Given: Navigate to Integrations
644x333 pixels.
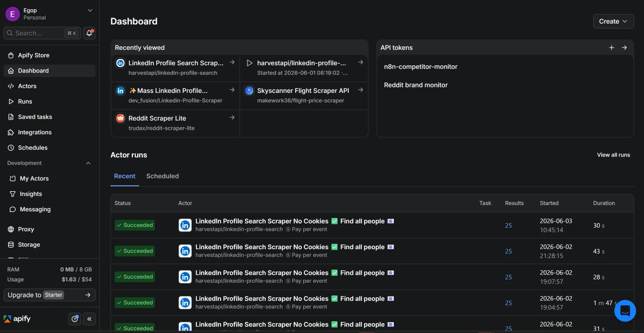Looking at the screenshot, I should pyautogui.click(x=50, y=132).
